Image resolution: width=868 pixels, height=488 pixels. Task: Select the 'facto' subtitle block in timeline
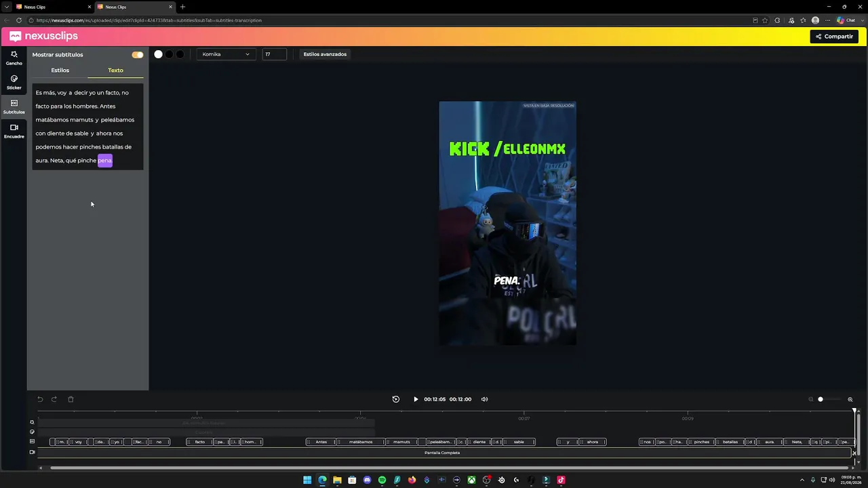199,442
